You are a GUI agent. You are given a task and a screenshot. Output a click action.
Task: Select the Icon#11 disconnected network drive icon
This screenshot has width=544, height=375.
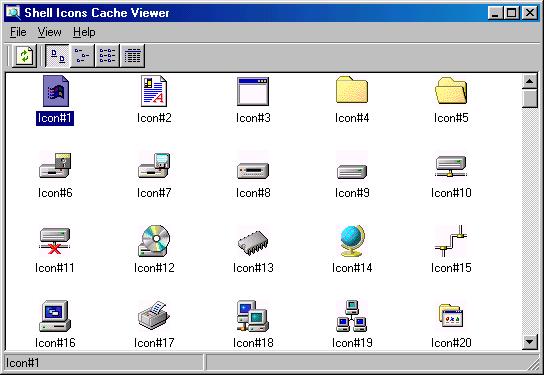coord(55,241)
